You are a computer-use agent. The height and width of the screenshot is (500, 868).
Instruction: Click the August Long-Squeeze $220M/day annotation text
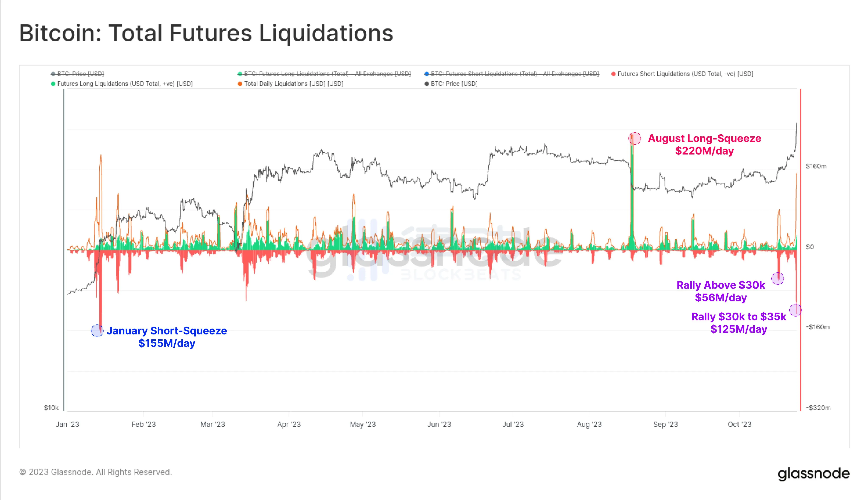coord(704,145)
